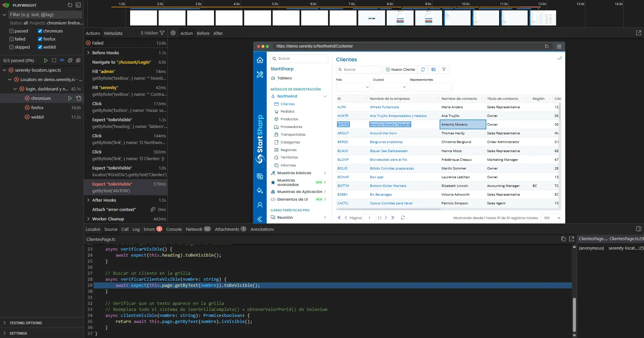Select the Home icon in the StartSharp sidebar
This screenshot has width=644, height=338.
coord(260,60)
